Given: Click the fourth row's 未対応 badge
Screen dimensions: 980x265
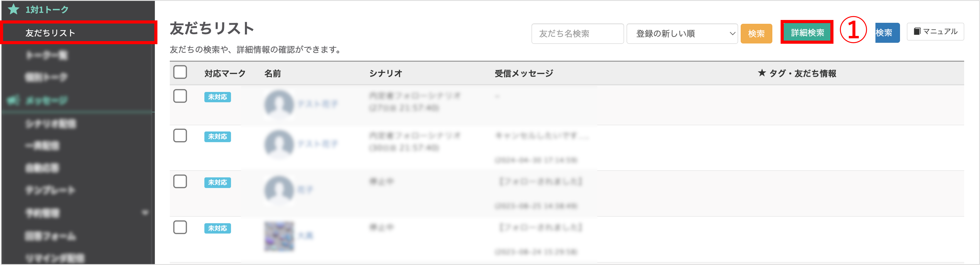Looking at the screenshot, I should pyautogui.click(x=218, y=228).
